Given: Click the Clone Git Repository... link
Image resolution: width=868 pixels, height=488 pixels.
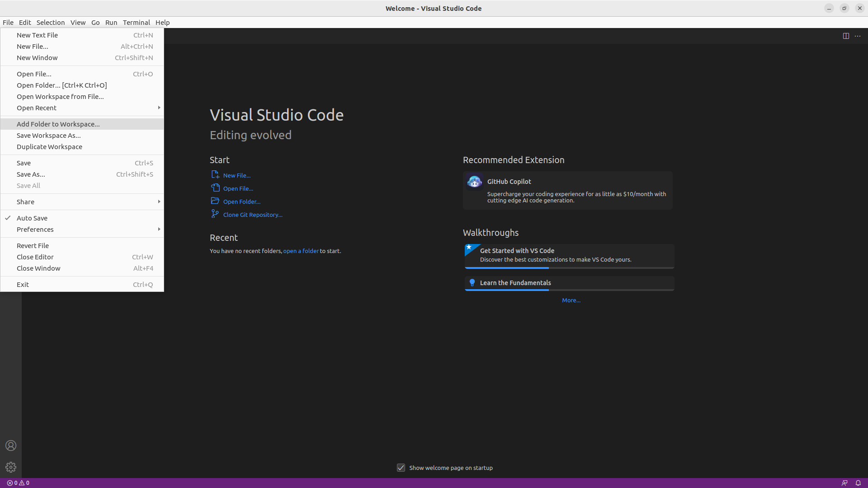Looking at the screenshot, I should (253, 215).
